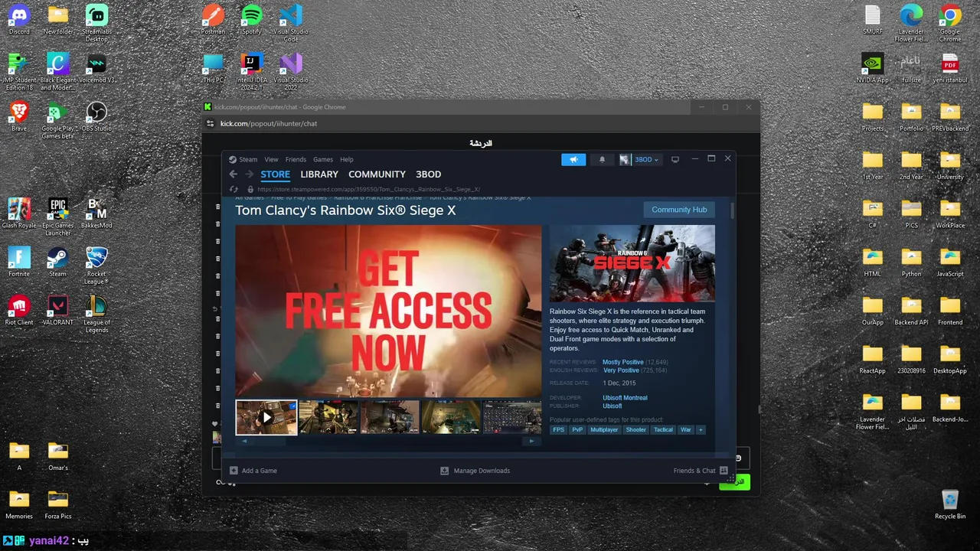Open the Ubisoft Montreal developer link
The height and width of the screenshot is (551, 980).
[625, 398]
